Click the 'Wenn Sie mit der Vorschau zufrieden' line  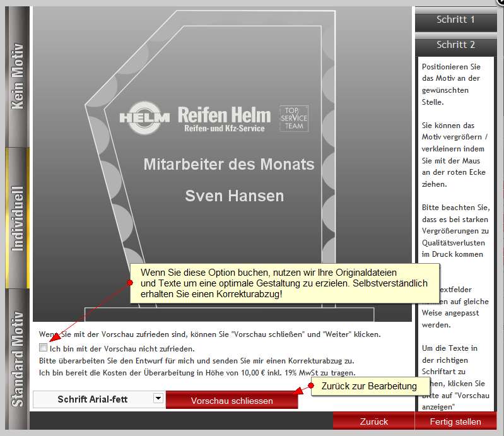[x=209, y=334]
